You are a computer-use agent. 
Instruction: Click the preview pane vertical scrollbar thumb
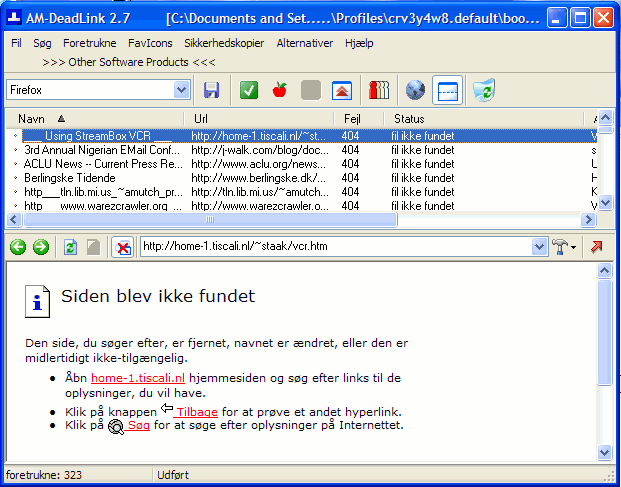pyautogui.click(x=604, y=332)
